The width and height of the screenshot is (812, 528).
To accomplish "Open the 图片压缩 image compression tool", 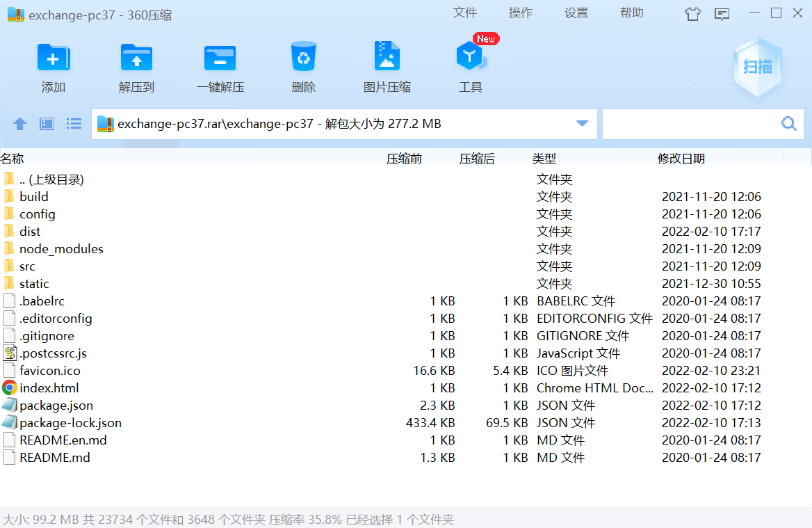I will coord(387,66).
